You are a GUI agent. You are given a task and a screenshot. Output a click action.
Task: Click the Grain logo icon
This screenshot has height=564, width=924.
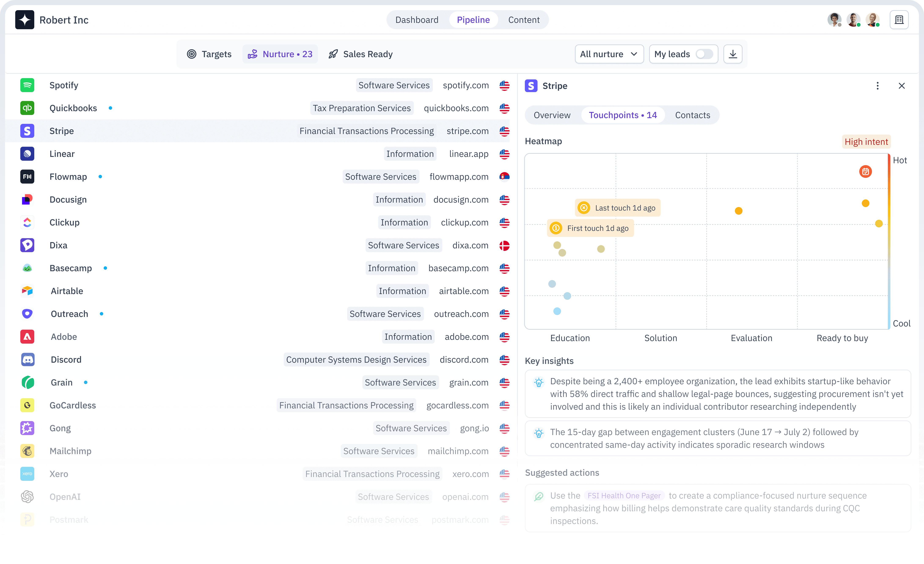(x=28, y=383)
